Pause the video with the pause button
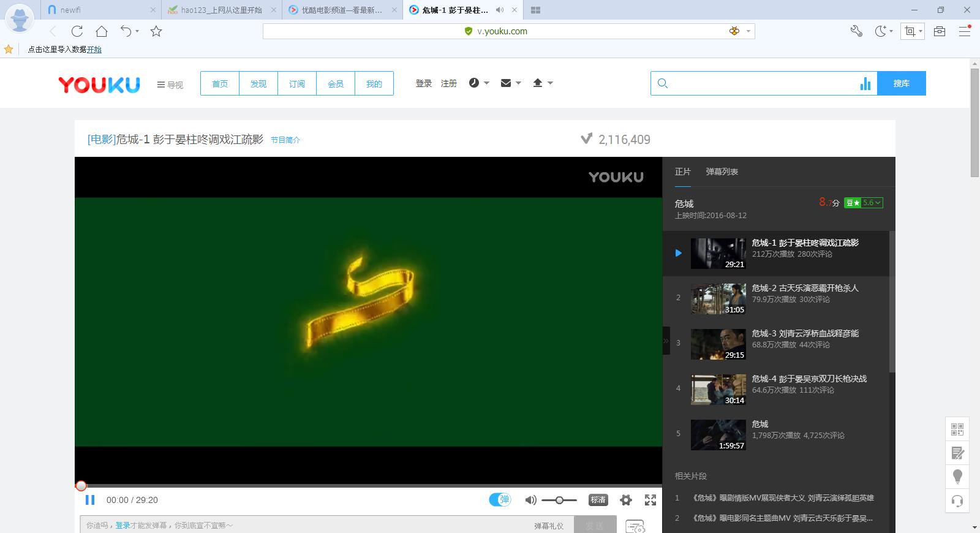 [x=90, y=500]
